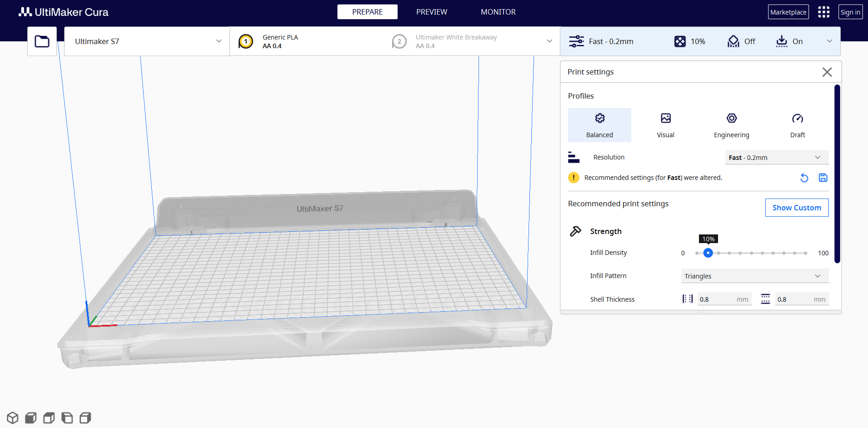Screen dimensions: 868x428
Task: Click the infill 10% icon in header
Action: [x=680, y=41]
